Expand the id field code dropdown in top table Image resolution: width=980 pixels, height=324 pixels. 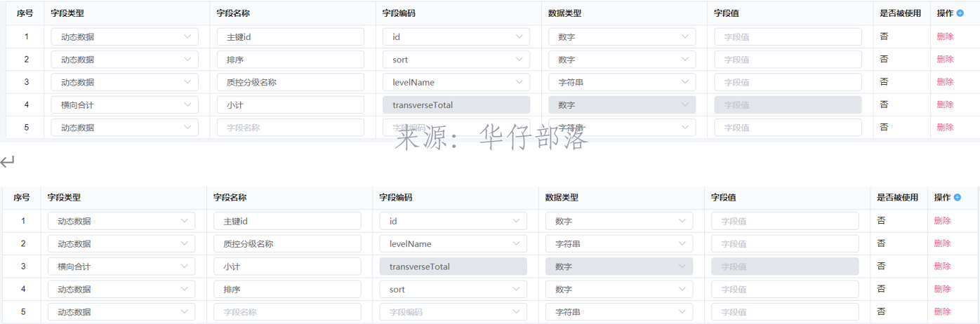pyautogui.click(x=456, y=36)
